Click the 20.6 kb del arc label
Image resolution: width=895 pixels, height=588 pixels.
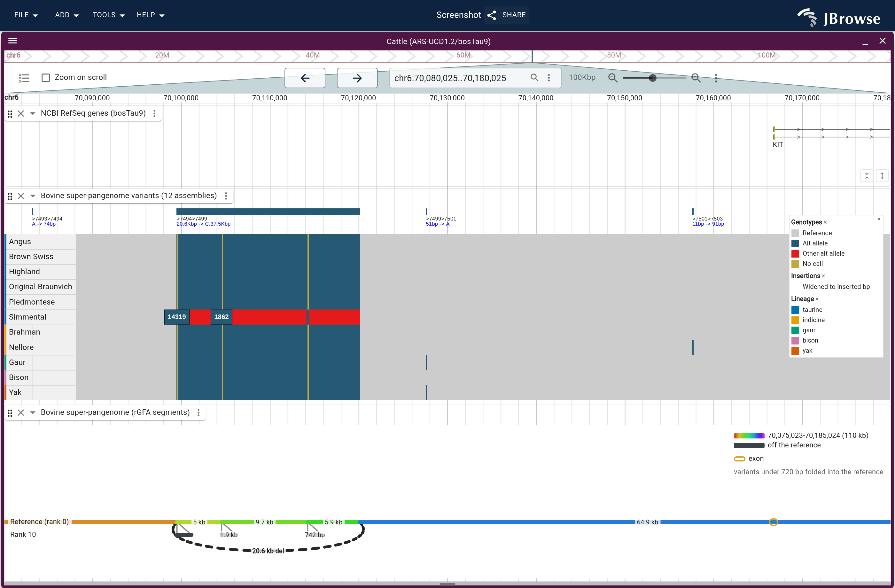pyautogui.click(x=268, y=551)
